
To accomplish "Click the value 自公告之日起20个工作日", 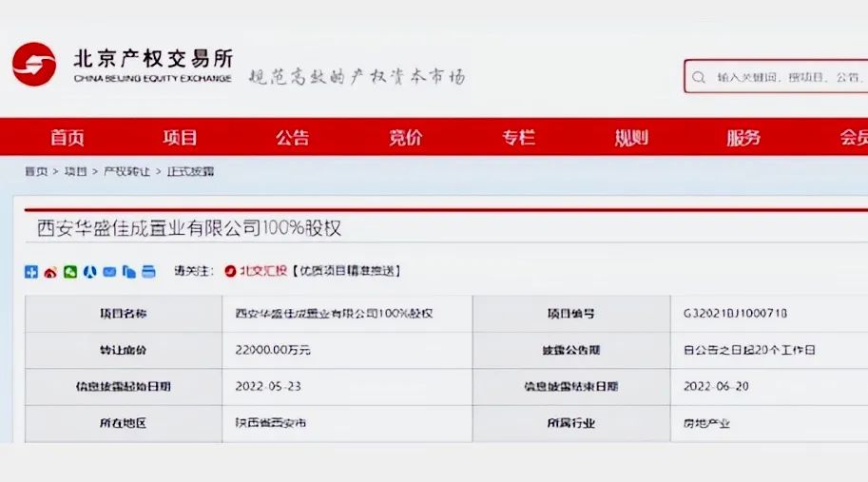I will coord(749,350).
